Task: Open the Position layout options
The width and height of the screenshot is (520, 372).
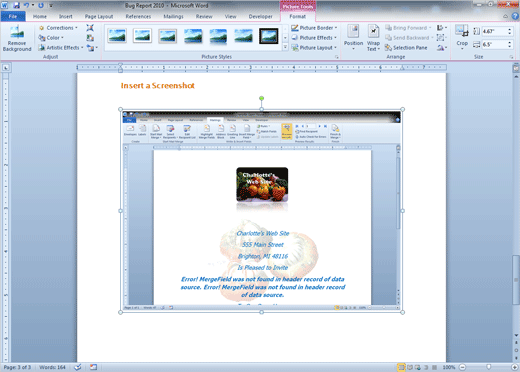Action: point(353,37)
